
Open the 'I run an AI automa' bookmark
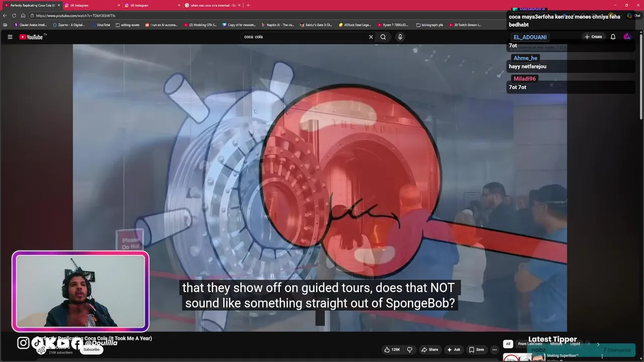click(162, 25)
